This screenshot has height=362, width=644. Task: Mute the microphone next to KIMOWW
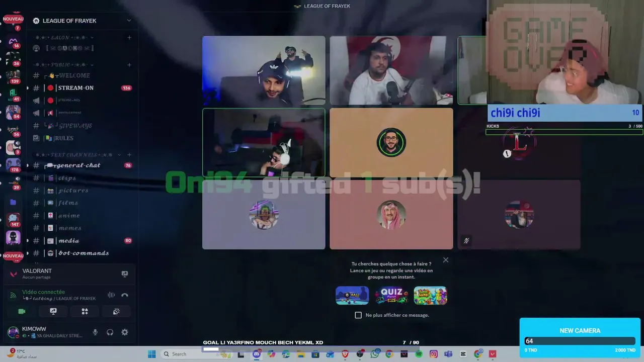[x=95, y=332]
